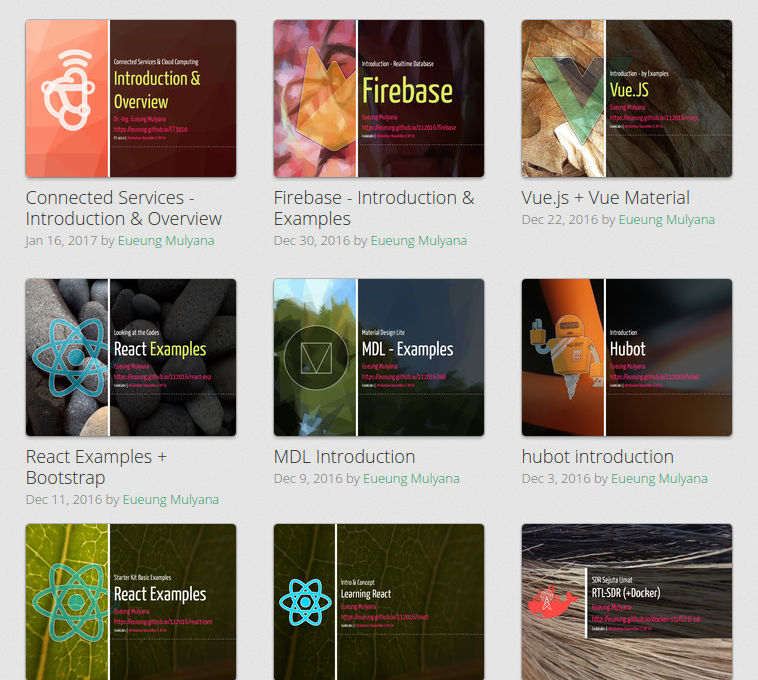Open the Vue.JS slide deck thumbnail
This screenshot has height=680, width=758.
627,98
